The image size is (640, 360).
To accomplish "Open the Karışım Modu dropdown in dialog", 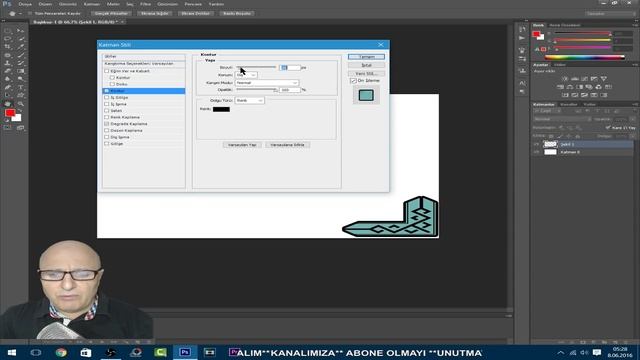I will pos(267,83).
